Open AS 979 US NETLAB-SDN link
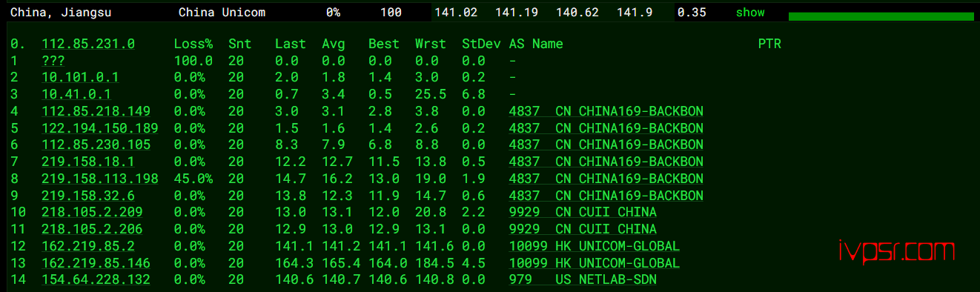Screen dimensions: 980x292 583,280
